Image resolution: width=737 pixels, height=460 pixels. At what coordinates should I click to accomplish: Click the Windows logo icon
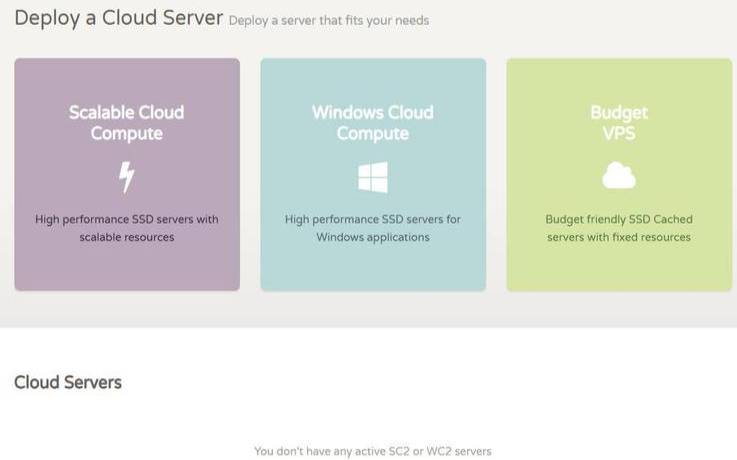click(372, 177)
